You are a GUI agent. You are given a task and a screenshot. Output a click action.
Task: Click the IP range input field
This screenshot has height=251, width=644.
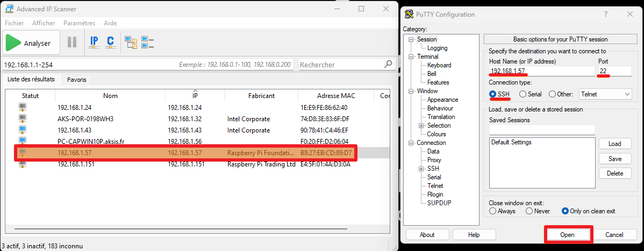tap(148, 65)
